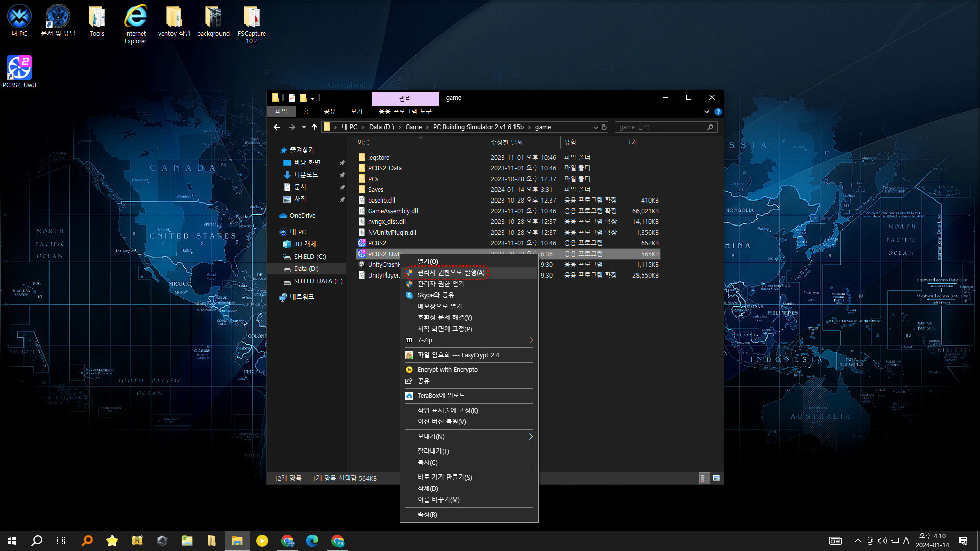Viewport: 980px width, 551px height.
Task: Open the 문서 및 유틸 desktop icon
Action: click(58, 20)
